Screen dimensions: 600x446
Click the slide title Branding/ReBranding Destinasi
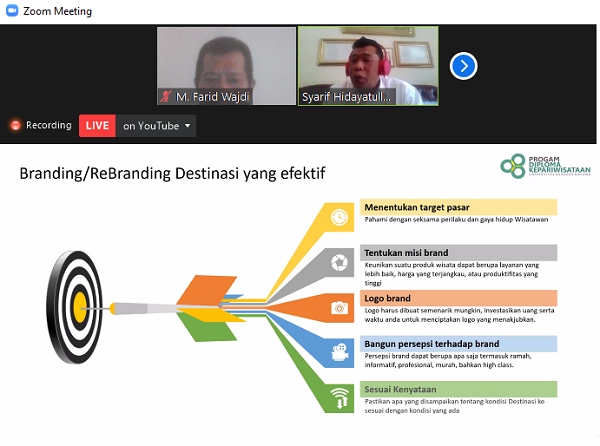coord(172,174)
